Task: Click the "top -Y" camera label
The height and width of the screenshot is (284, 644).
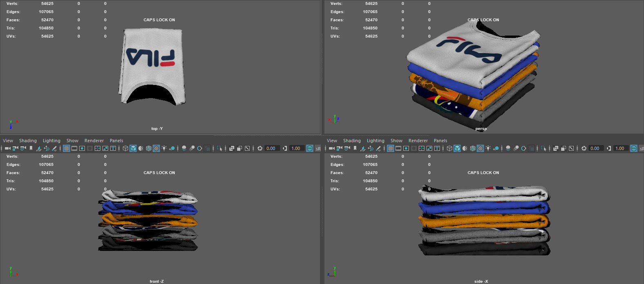Action: (157, 129)
